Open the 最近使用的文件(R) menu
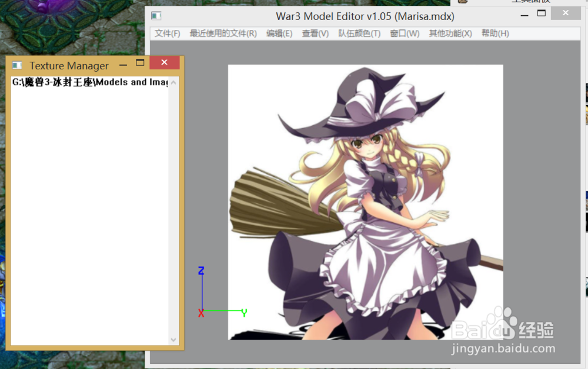This screenshot has height=369, width=588. 223,33
